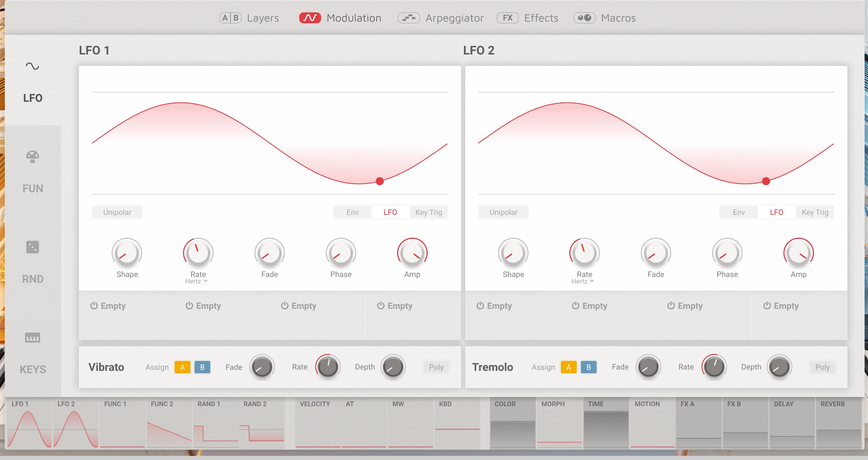This screenshot has width=868, height=460.
Task: Click the FX Effects icon
Action: (x=507, y=18)
